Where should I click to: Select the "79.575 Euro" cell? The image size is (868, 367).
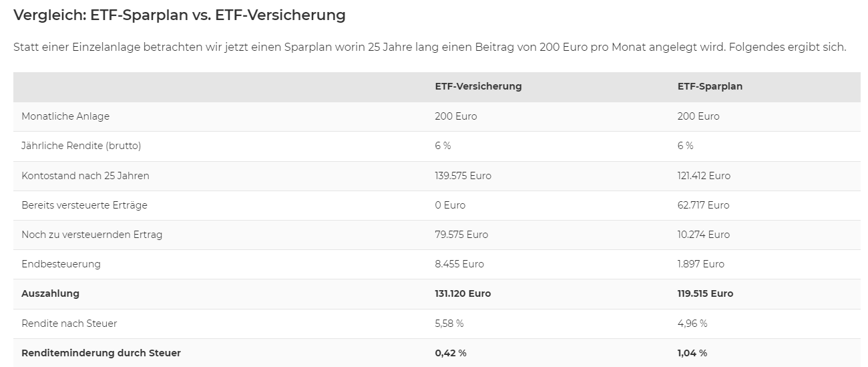click(x=461, y=235)
